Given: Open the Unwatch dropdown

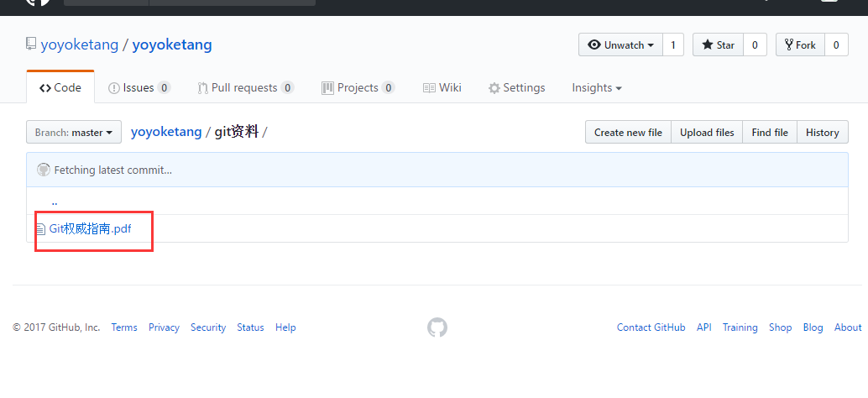Looking at the screenshot, I should [620, 45].
